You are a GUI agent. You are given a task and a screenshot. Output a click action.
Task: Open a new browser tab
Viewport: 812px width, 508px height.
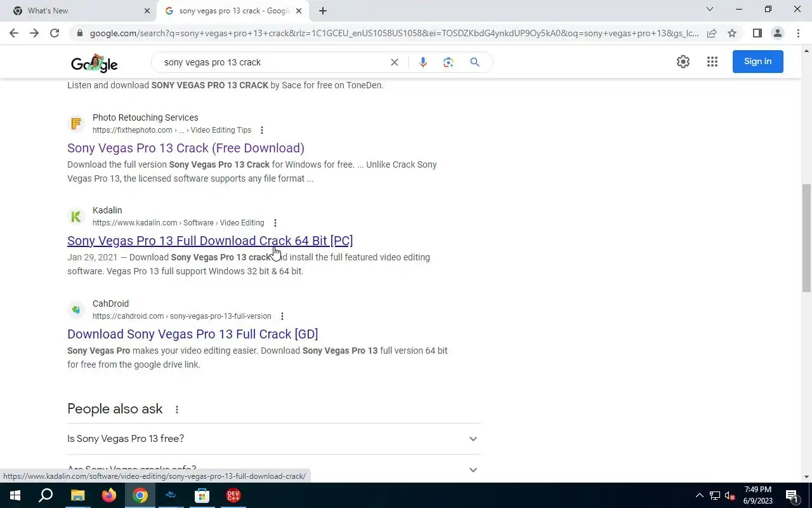tap(323, 11)
